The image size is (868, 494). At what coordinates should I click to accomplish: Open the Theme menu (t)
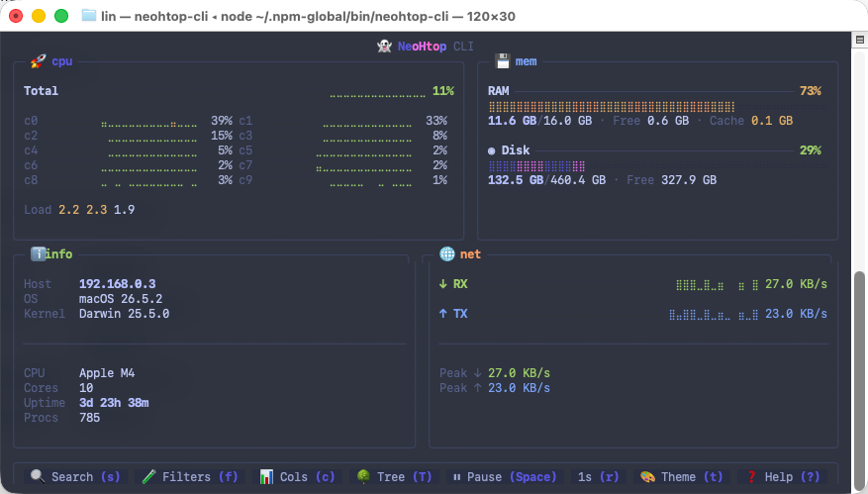682,477
